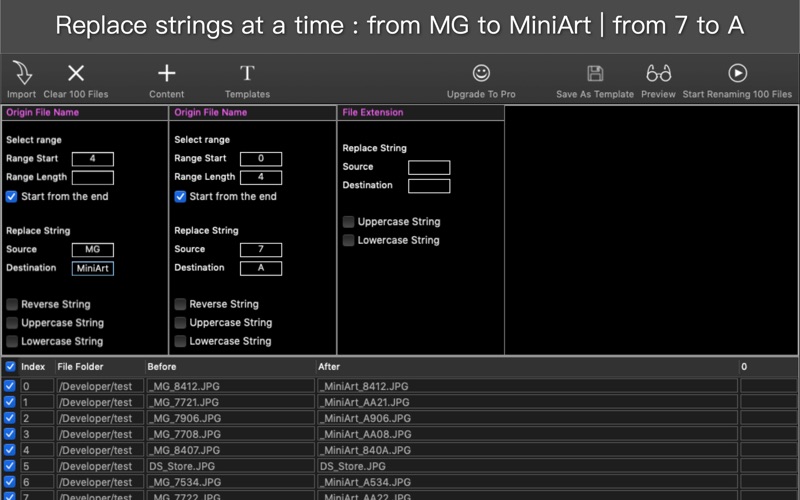
Task: Click Range Start field containing 0
Action: point(261,159)
